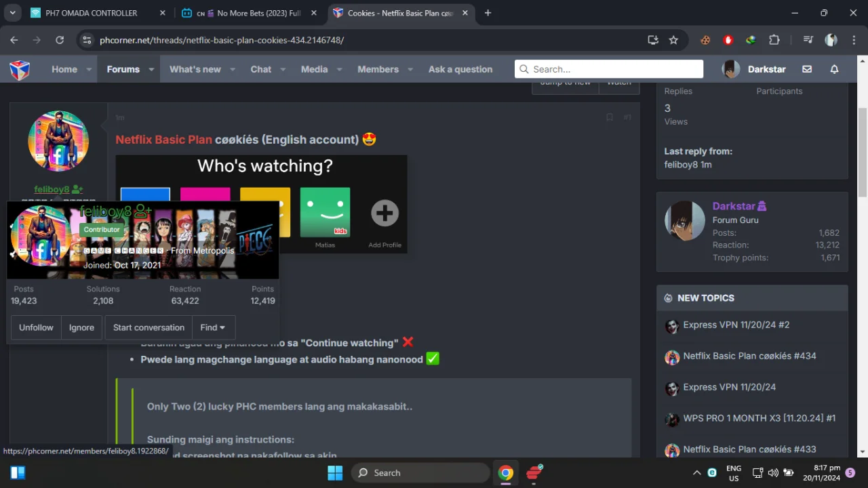Open the Find dropdown in member card
Image resolution: width=868 pixels, height=488 pixels.
[213, 327]
